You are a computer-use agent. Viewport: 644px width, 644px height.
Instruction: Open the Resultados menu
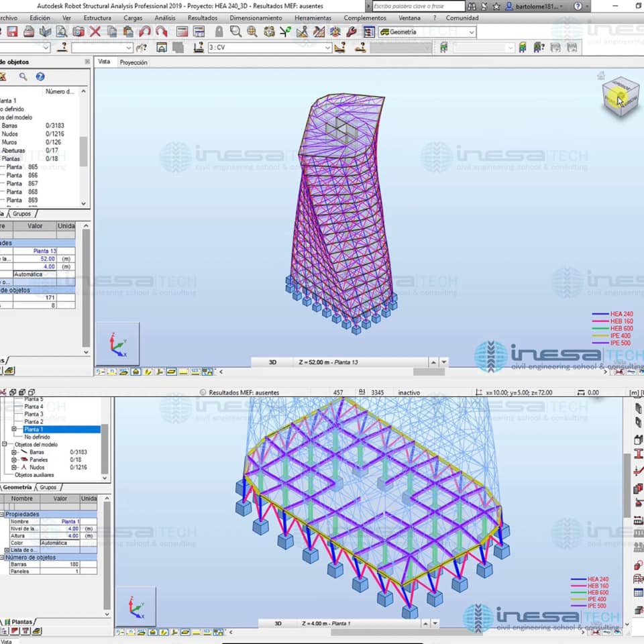click(x=203, y=18)
